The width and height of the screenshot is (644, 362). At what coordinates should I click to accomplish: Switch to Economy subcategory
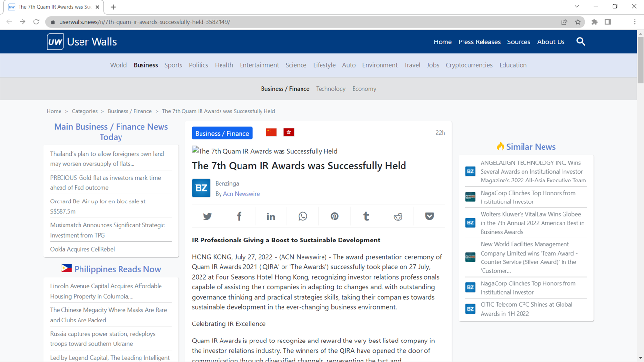coord(364,89)
